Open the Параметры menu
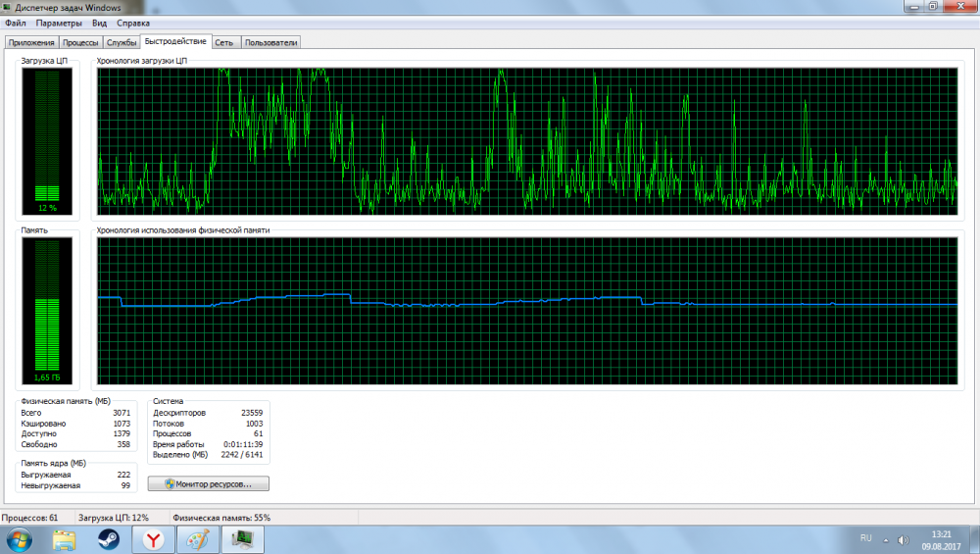The width and height of the screenshot is (980, 554). click(60, 23)
